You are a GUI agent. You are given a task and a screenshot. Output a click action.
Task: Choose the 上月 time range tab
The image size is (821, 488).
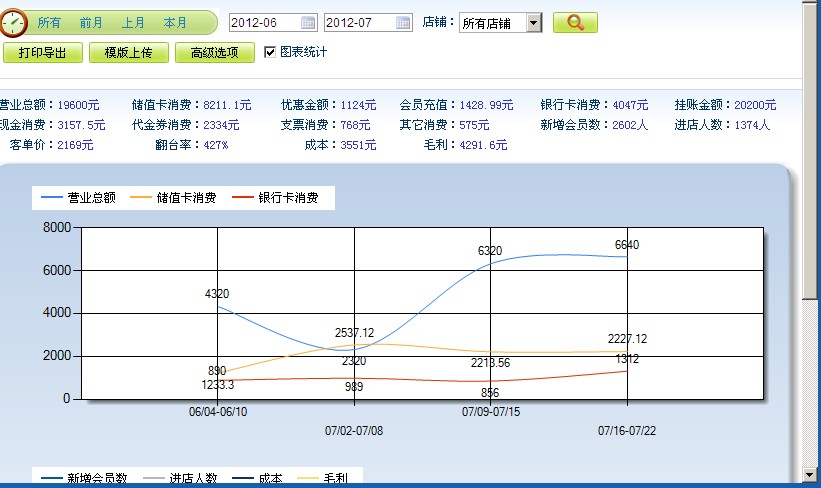(133, 22)
